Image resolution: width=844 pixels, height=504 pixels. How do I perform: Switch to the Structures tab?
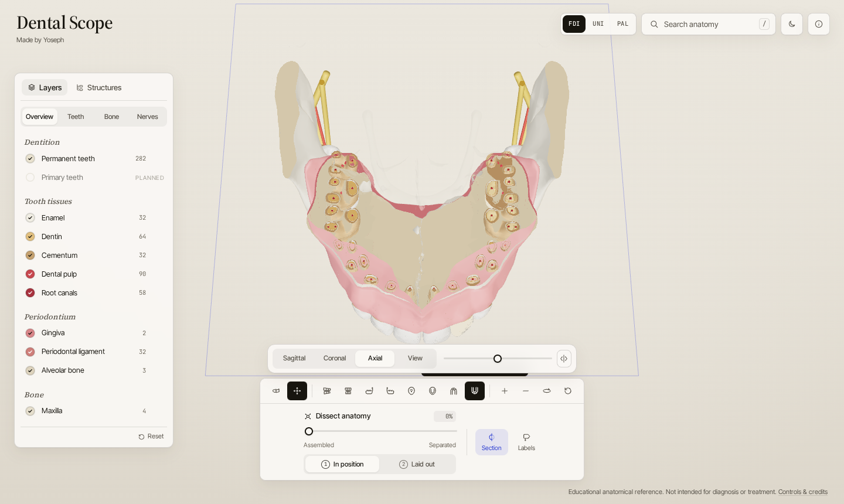(x=98, y=87)
